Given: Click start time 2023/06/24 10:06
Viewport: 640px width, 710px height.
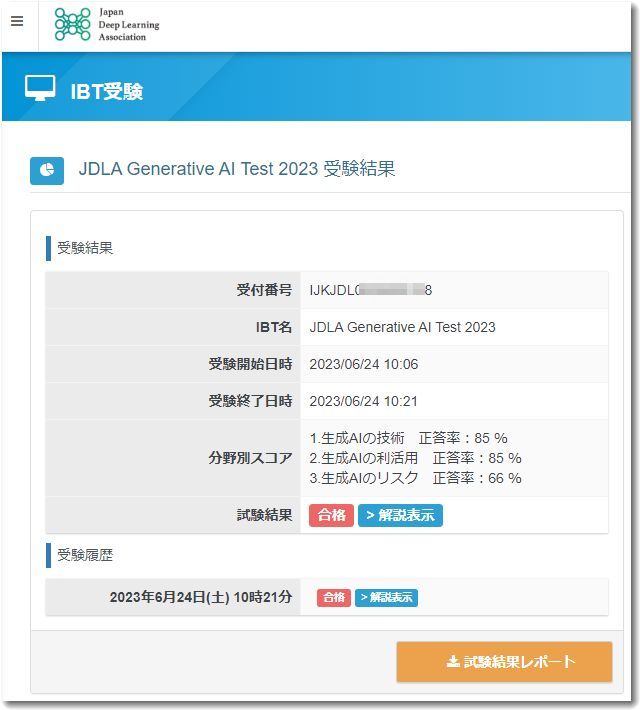Looking at the screenshot, I should [364, 364].
